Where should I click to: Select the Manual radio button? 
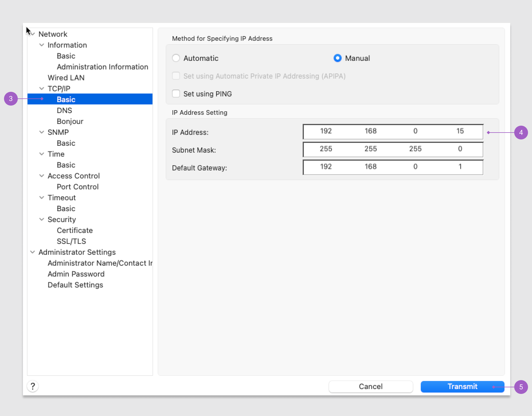point(338,58)
